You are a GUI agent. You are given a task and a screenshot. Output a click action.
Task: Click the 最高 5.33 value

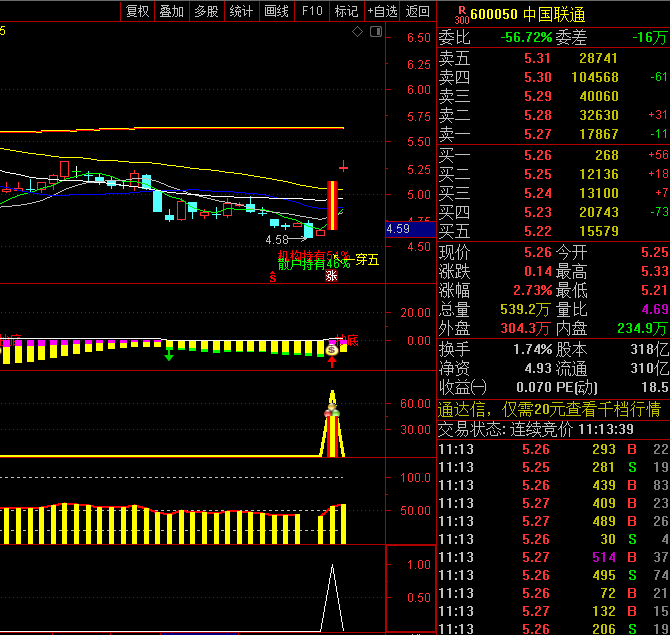(x=654, y=271)
